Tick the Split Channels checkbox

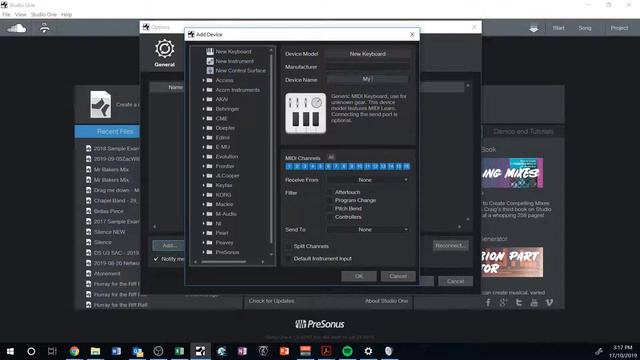pyautogui.click(x=289, y=246)
